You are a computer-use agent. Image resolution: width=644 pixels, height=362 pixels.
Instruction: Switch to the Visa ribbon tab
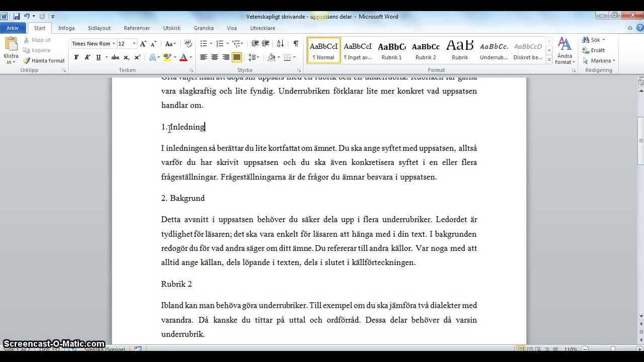coord(232,28)
